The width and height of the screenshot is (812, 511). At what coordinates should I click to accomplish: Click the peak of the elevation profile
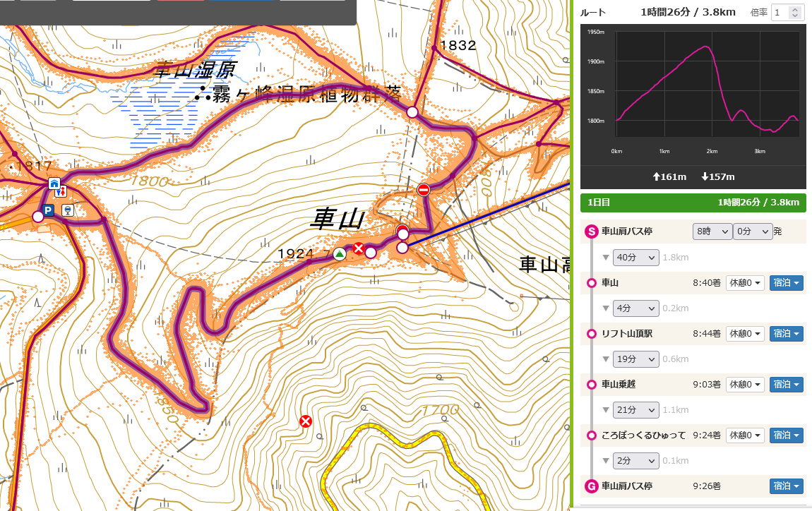[705, 47]
